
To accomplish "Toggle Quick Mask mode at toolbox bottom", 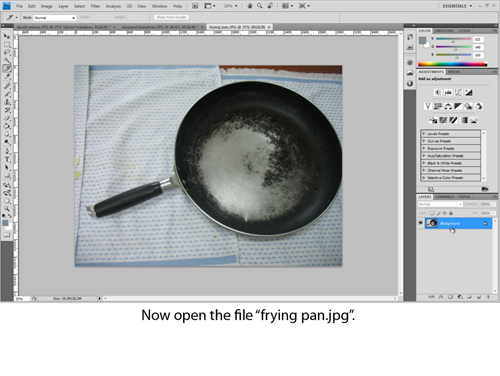I will tap(7, 235).
